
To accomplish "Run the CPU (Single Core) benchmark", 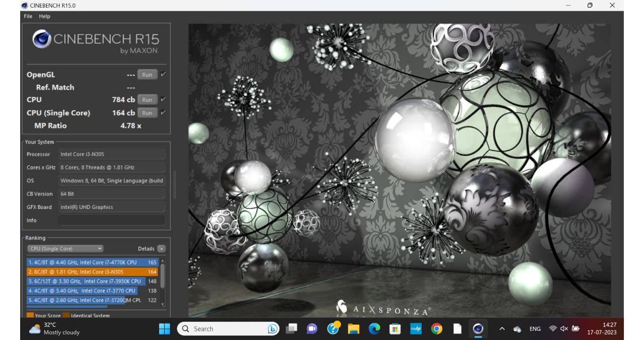I will point(147,113).
